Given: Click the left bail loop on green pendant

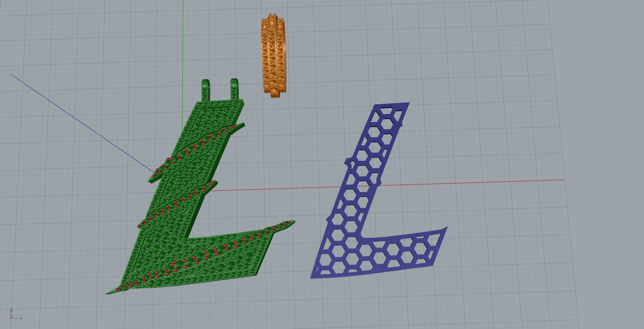Looking at the screenshot, I should point(206,90).
